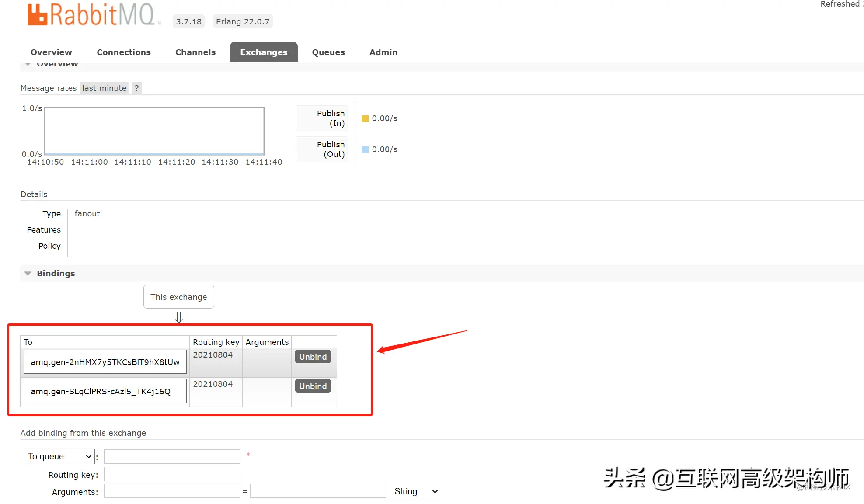Open the String argument type dropdown
Screen dimensions: 864x504
click(415, 491)
